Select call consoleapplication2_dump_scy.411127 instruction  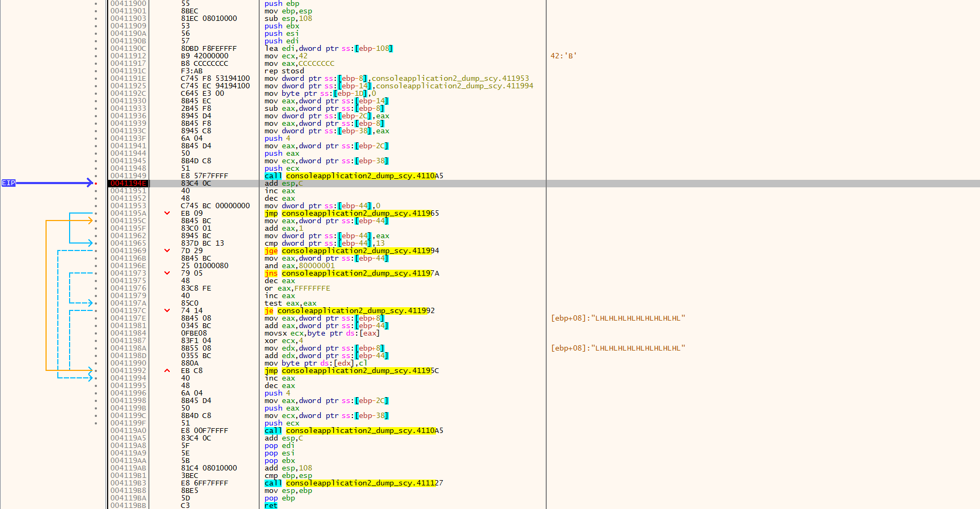(353, 483)
